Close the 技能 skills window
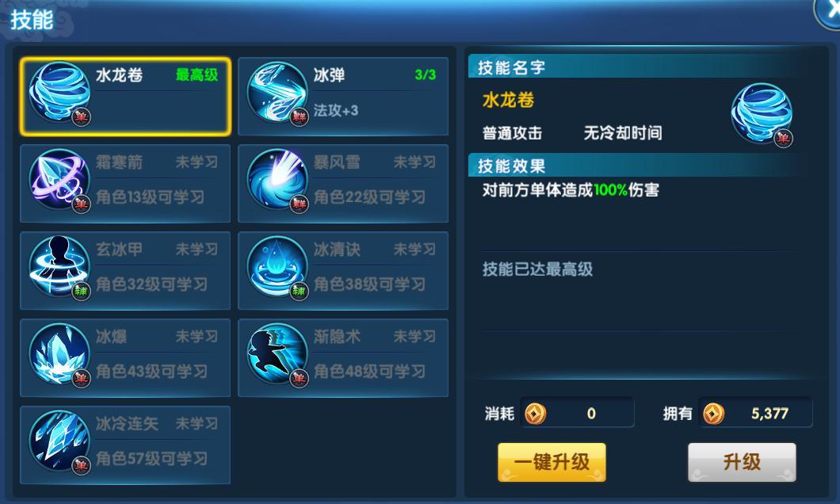Screen dimensions: 840x504 click(x=828, y=12)
